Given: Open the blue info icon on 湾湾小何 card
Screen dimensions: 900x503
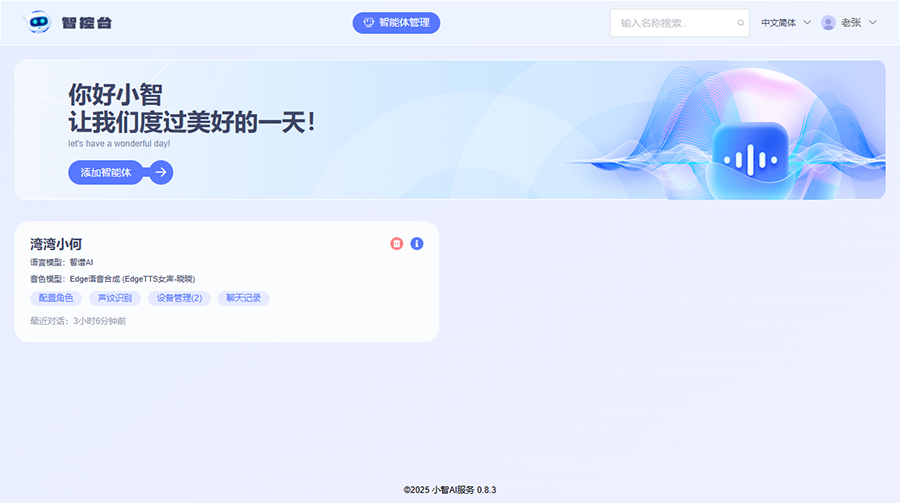Looking at the screenshot, I should (417, 244).
